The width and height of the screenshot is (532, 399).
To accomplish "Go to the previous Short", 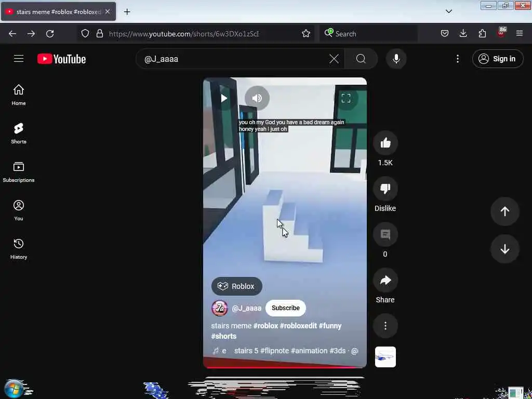I will (505, 211).
